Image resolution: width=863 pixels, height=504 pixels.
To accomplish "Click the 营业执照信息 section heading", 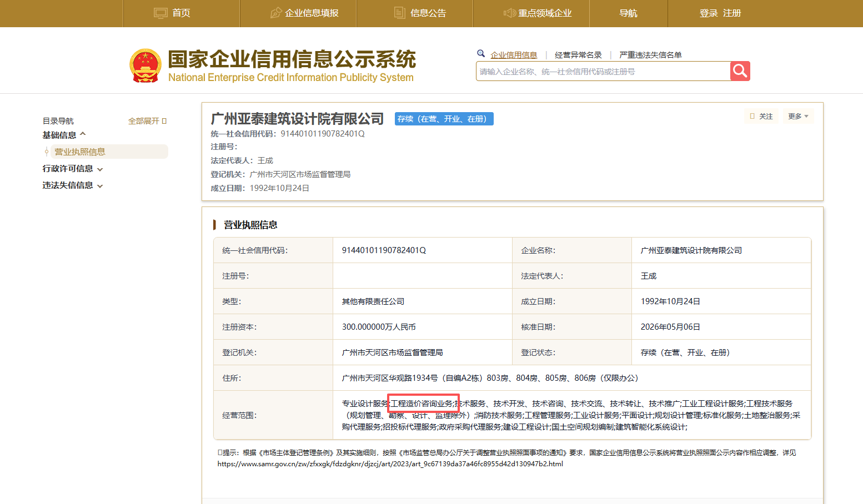I will [x=250, y=225].
